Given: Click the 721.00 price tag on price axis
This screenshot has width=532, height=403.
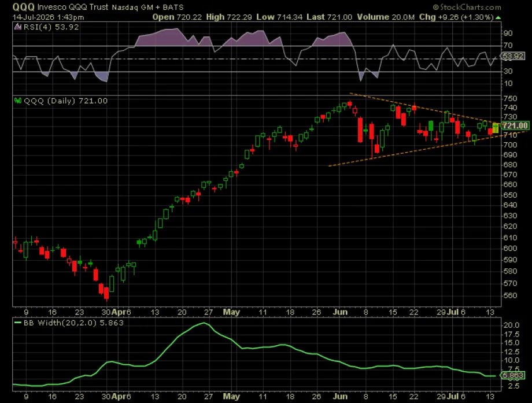Looking at the screenshot, I should [515, 126].
